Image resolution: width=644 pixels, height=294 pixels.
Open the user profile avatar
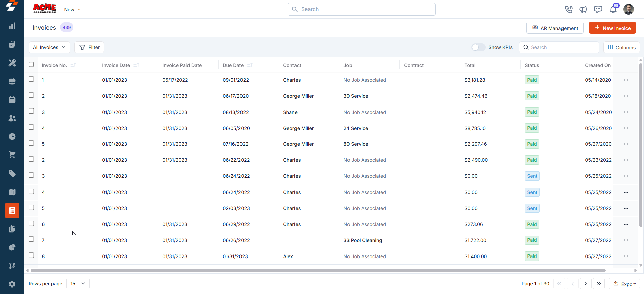(629, 9)
